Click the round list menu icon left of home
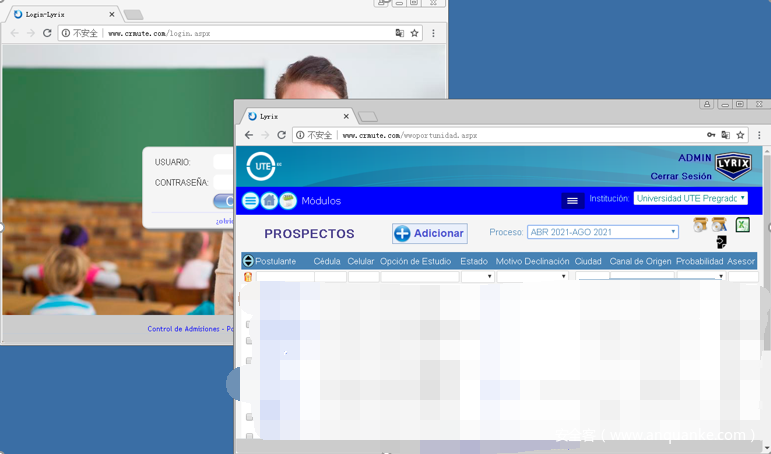This screenshot has width=771, height=454. pyautogui.click(x=250, y=201)
